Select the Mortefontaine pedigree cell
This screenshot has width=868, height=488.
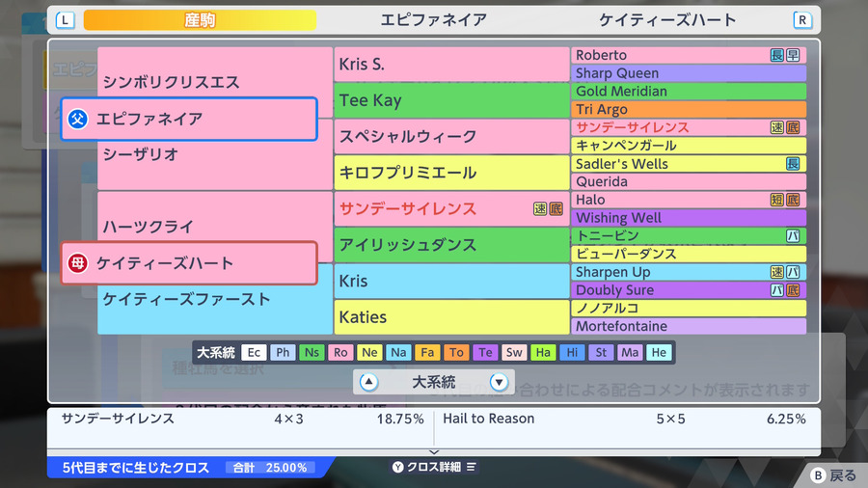(x=689, y=326)
